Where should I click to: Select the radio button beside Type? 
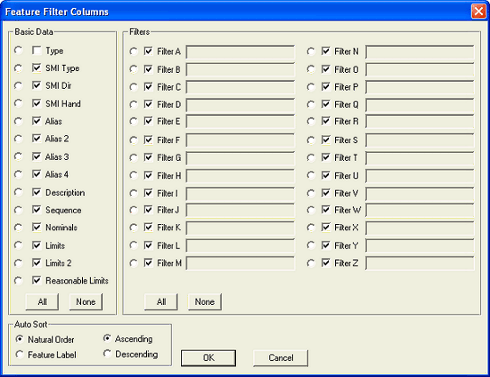18,50
